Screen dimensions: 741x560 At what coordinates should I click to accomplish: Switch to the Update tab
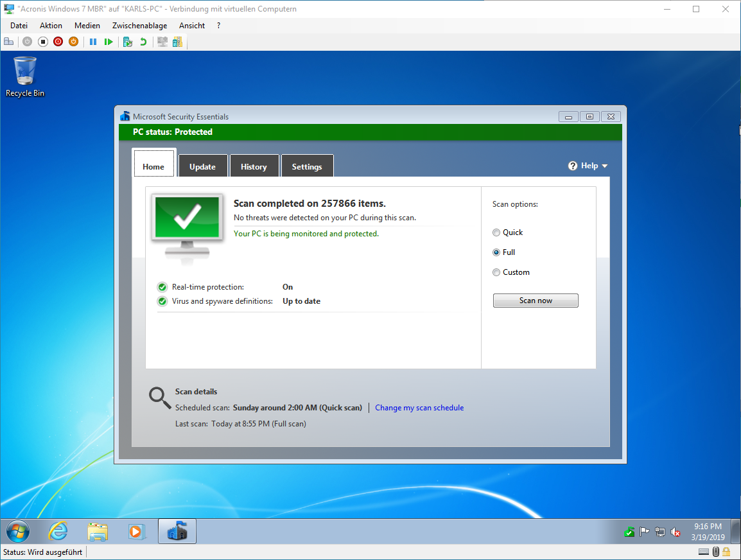click(x=202, y=166)
